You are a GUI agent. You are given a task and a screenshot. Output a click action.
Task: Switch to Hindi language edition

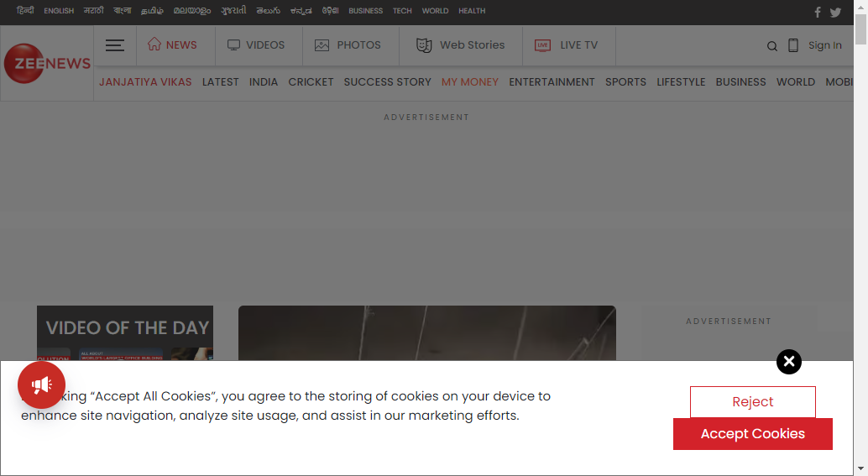coord(25,11)
